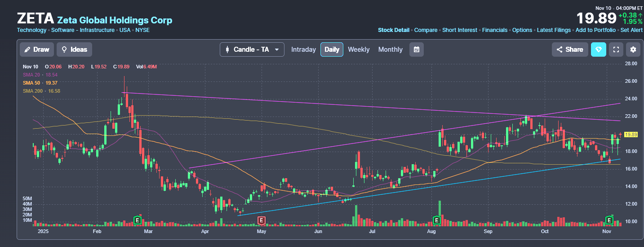Click the November green earnings marker

tap(609, 220)
